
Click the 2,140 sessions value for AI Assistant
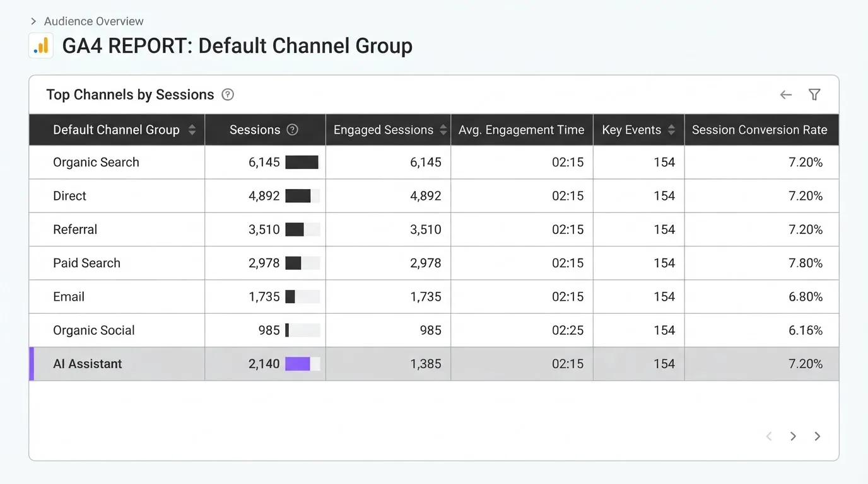264,364
